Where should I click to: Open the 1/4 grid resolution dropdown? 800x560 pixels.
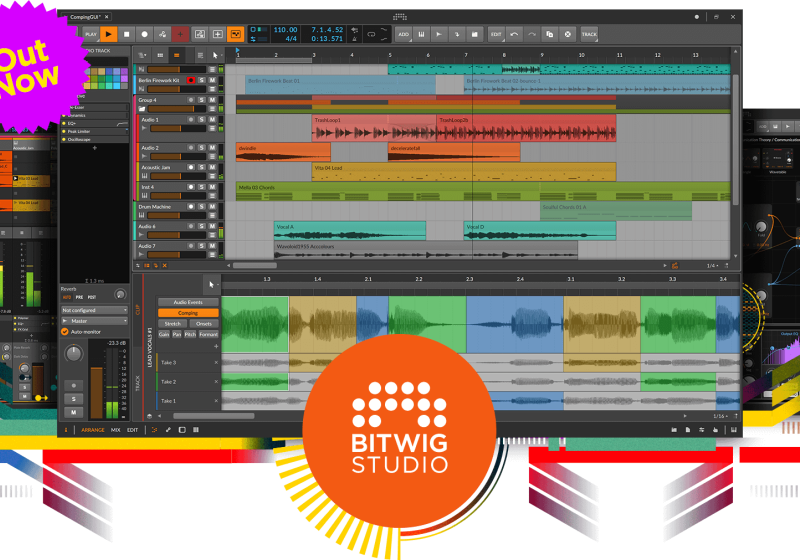point(712,266)
